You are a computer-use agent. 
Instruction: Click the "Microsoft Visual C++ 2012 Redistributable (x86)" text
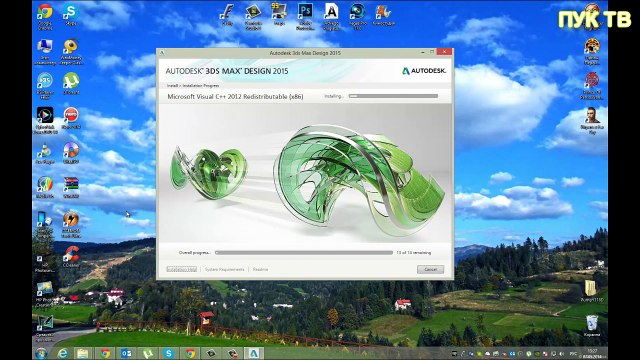click(x=235, y=97)
